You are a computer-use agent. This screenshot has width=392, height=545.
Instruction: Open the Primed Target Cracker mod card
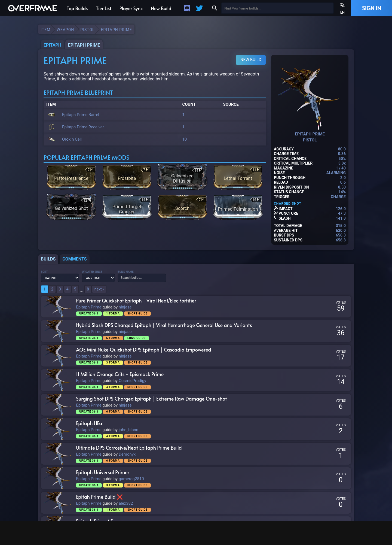point(127,207)
